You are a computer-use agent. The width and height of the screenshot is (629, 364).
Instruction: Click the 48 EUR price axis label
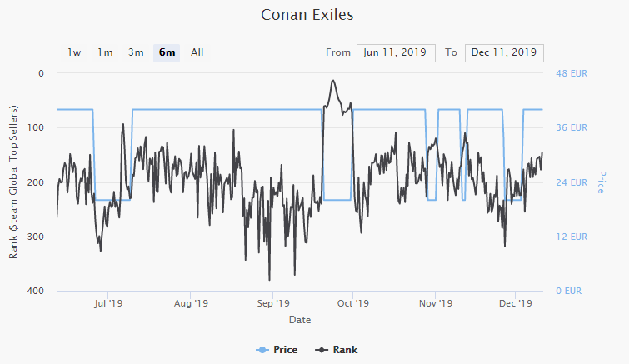pyautogui.click(x=572, y=73)
